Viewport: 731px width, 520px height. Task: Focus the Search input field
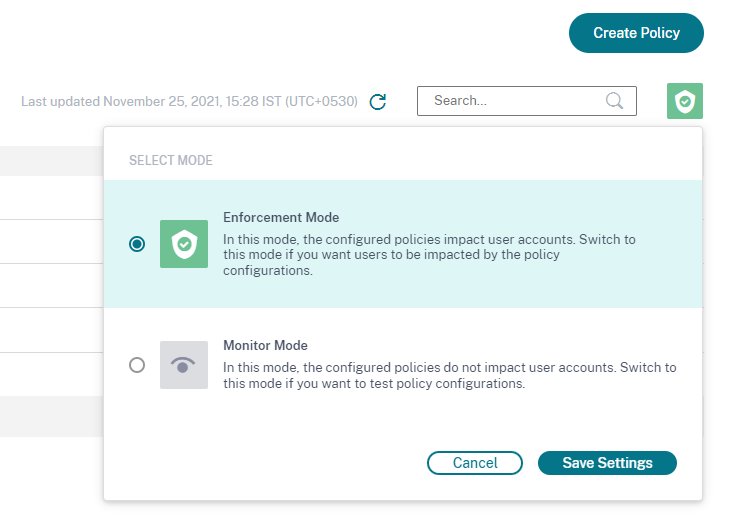[x=510, y=101]
